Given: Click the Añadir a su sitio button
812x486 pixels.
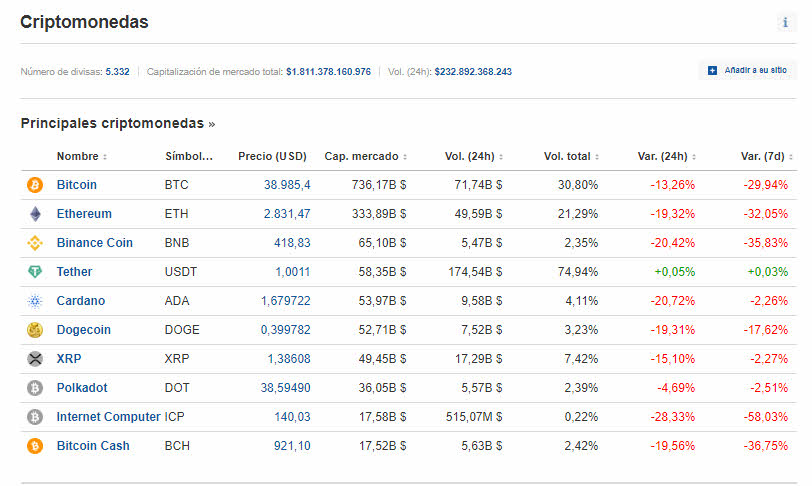Looking at the screenshot, I should click(x=747, y=71).
